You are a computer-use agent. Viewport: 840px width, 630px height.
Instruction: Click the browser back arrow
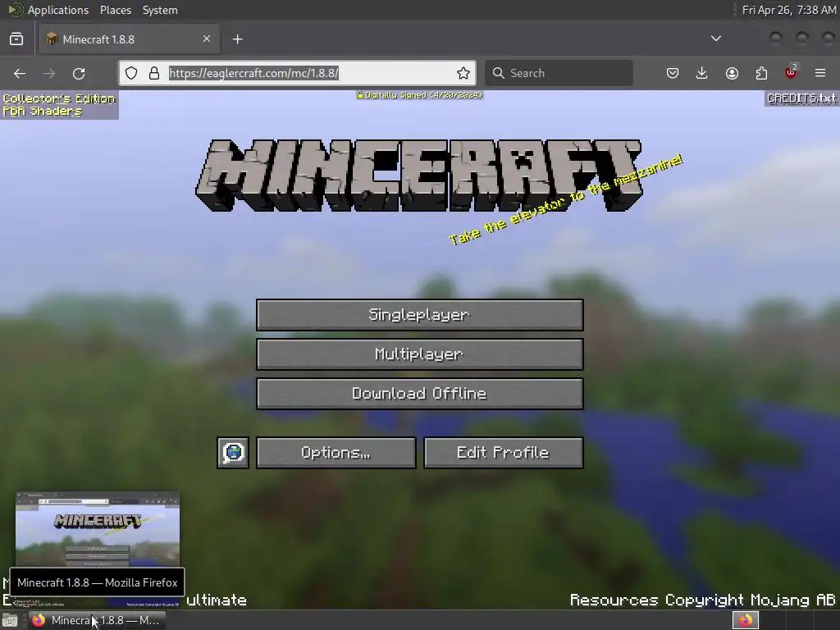click(20, 73)
